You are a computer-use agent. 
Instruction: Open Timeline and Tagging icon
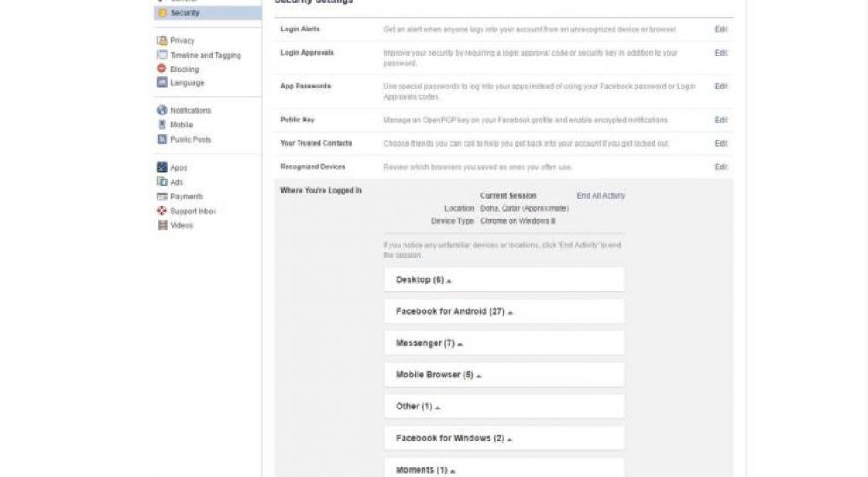pyautogui.click(x=162, y=56)
